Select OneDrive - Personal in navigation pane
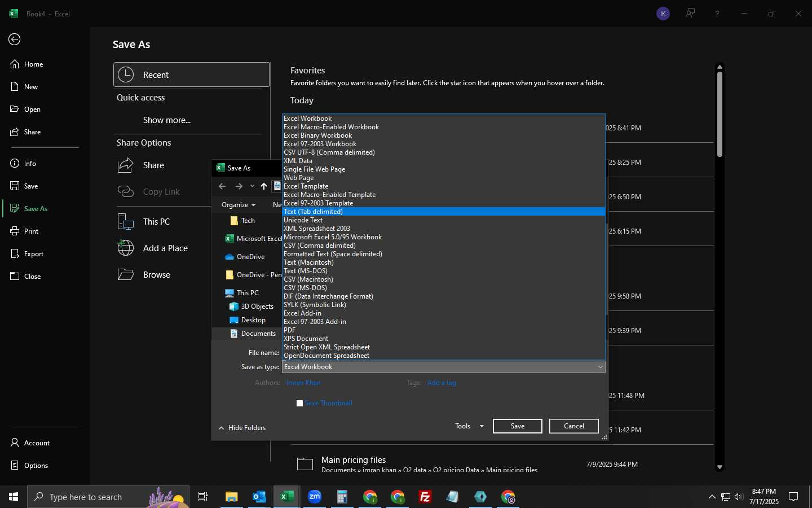This screenshot has width=812, height=508. click(253, 275)
